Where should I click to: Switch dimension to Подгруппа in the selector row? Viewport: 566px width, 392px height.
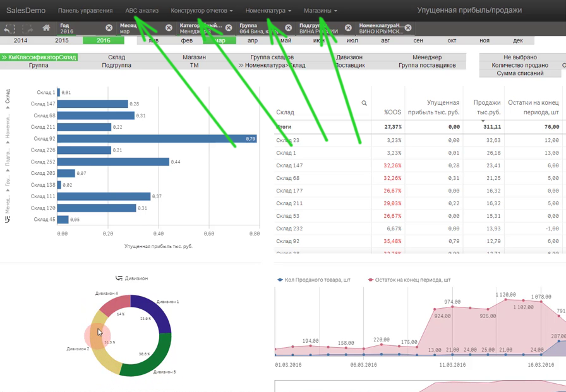[117, 65]
